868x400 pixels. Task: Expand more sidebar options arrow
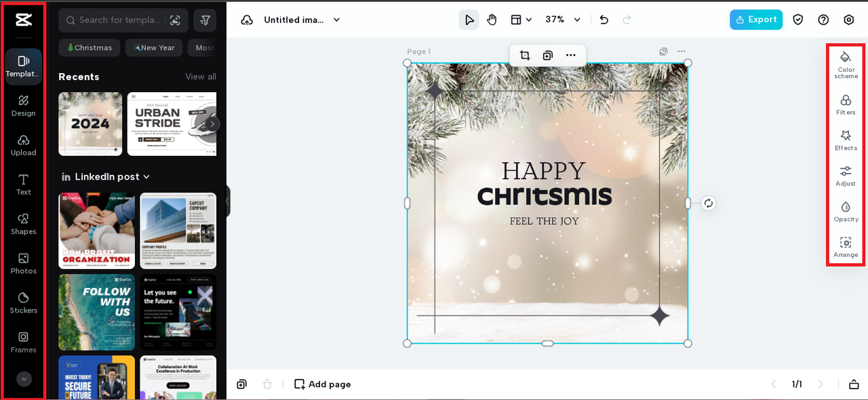tap(24, 379)
